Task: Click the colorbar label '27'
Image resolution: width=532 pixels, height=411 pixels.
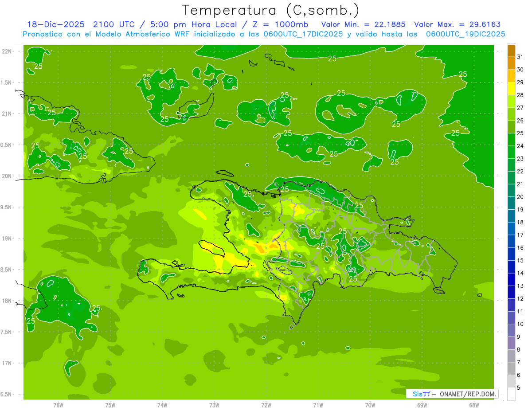Action: tap(520, 108)
